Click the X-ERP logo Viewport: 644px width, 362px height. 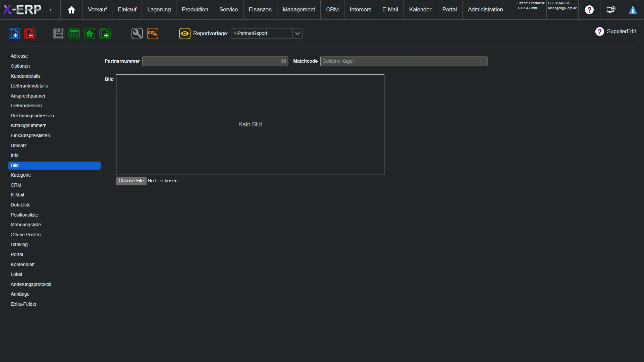pyautogui.click(x=22, y=10)
